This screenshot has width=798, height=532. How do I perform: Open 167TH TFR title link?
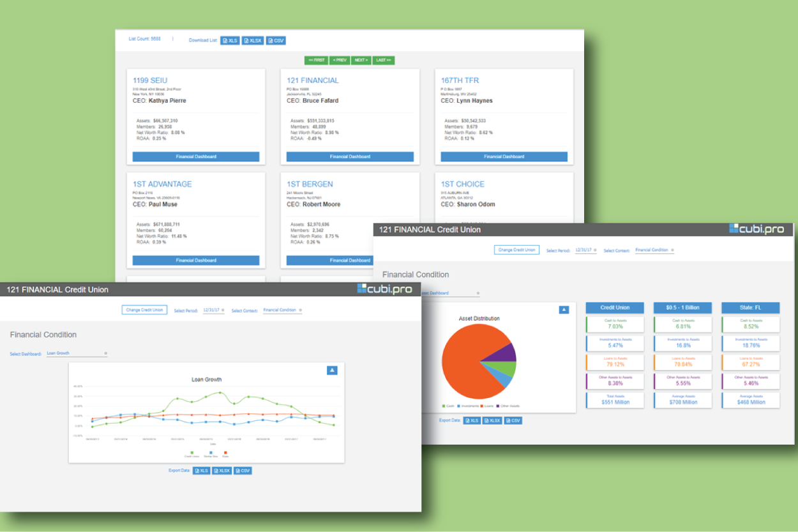(x=460, y=80)
